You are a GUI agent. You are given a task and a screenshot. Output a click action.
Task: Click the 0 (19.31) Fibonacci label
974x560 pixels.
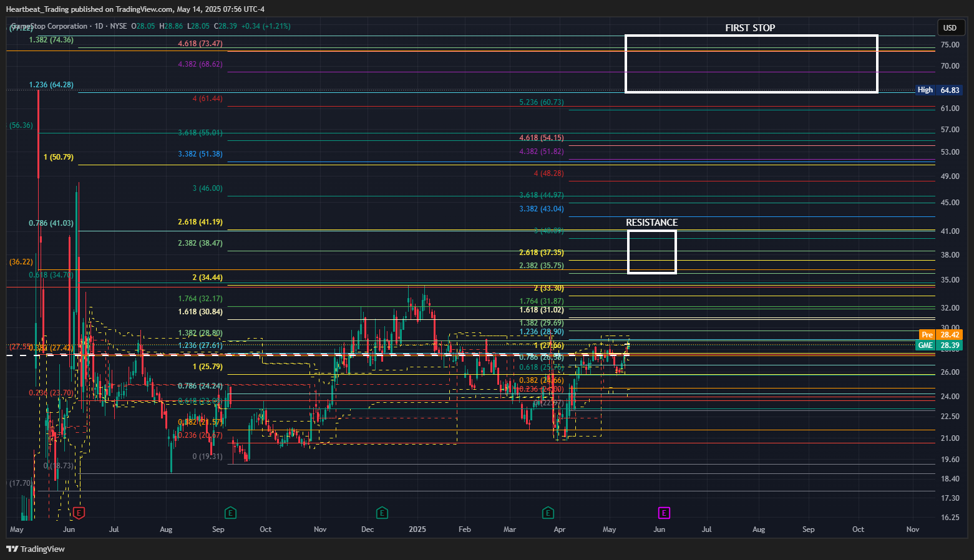click(208, 456)
